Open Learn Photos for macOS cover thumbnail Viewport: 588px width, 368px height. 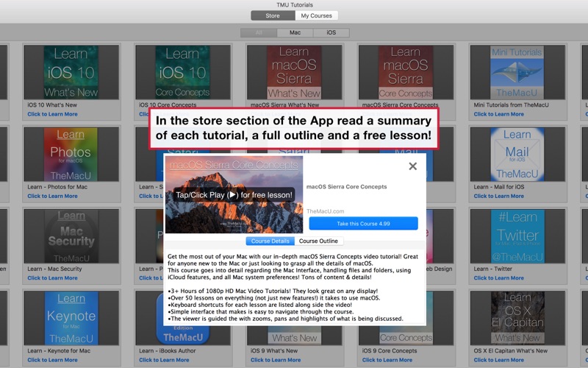[71, 155]
